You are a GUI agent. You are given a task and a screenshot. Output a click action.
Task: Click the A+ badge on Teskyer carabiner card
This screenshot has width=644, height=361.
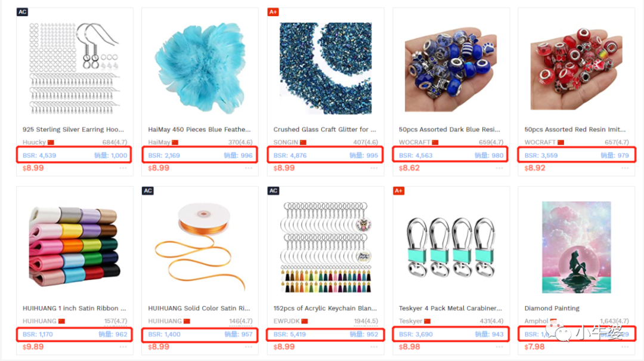coord(398,191)
